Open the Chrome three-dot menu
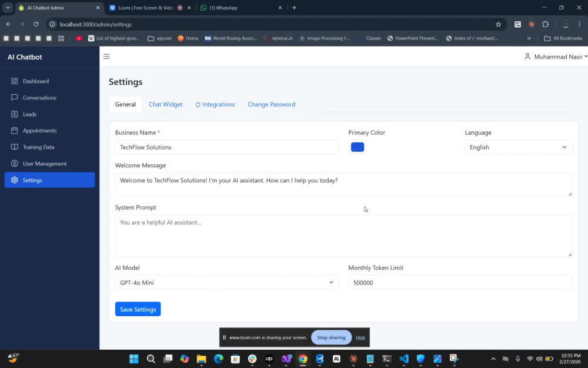Screen dimensions: 588x368 (580, 24)
